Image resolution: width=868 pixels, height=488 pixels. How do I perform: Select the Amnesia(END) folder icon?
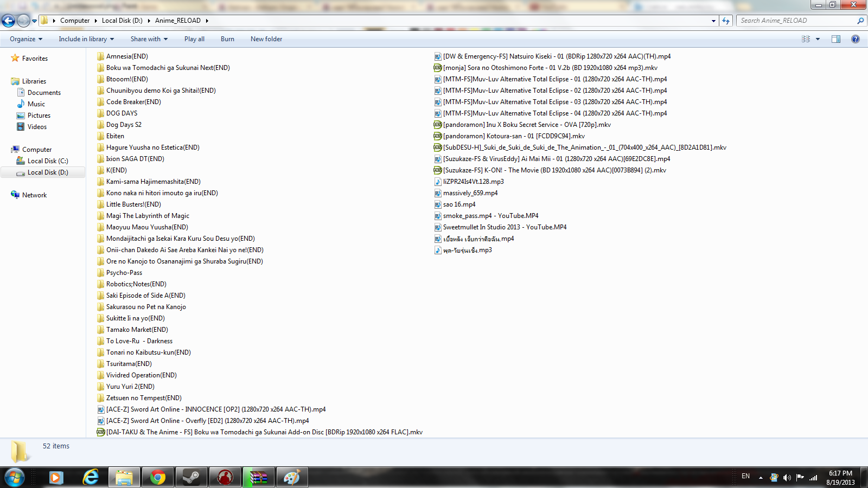[x=101, y=56]
